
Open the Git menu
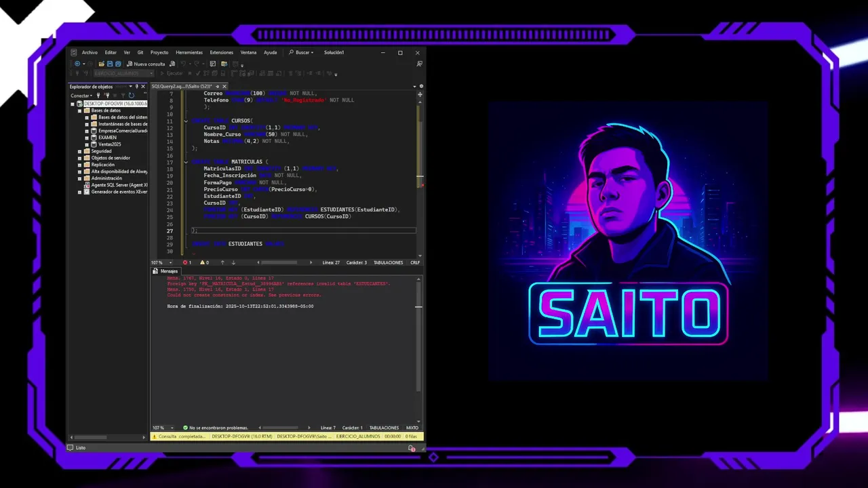click(x=140, y=52)
